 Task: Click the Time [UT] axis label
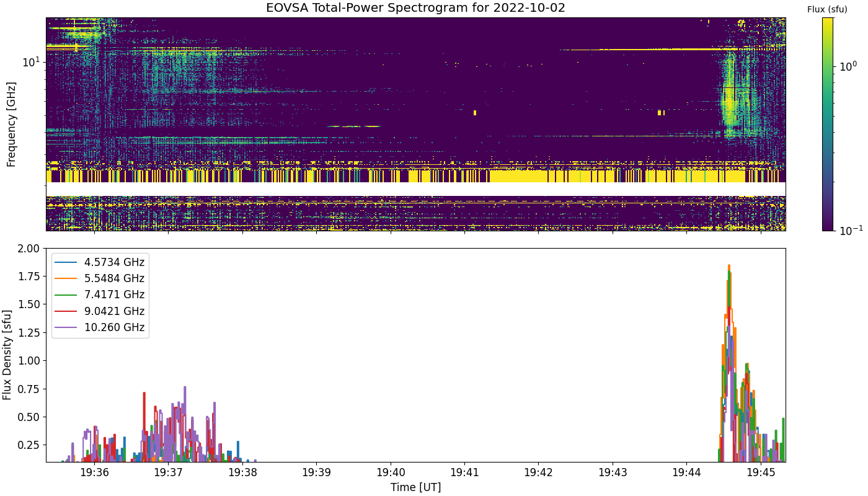point(415,487)
